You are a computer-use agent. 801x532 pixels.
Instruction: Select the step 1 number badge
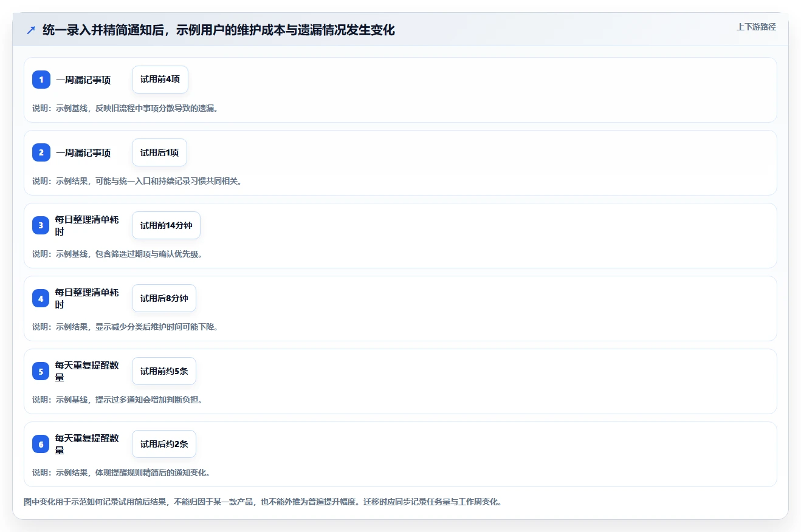tap(41, 80)
